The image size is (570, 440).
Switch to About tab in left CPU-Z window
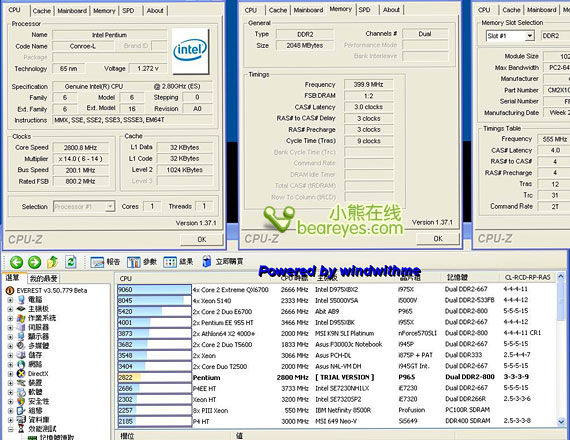(x=155, y=11)
